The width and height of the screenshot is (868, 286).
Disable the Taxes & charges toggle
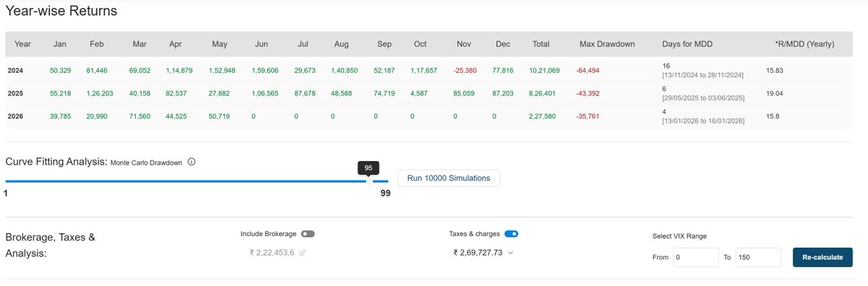click(x=511, y=234)
